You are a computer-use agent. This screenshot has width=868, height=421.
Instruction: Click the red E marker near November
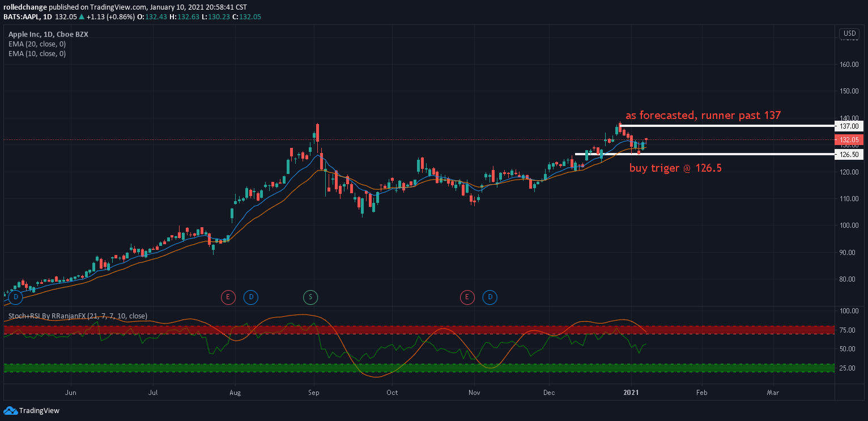tap(467, 297)
